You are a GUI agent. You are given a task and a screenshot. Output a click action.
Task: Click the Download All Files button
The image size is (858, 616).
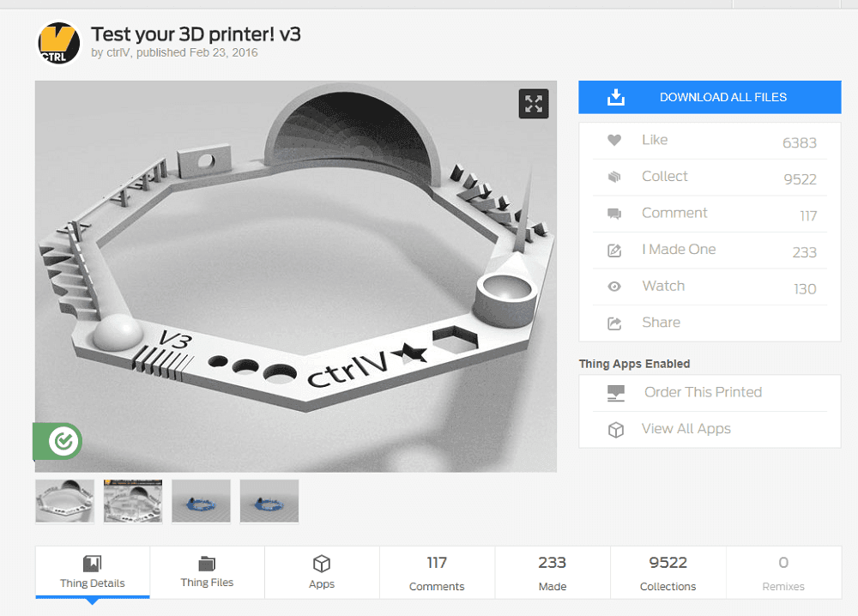(710, 97)
